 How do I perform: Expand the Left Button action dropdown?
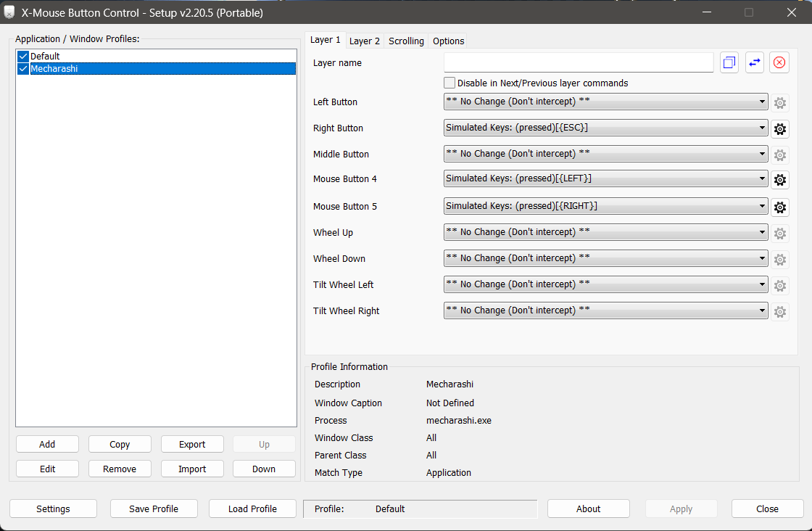(605, 102)
